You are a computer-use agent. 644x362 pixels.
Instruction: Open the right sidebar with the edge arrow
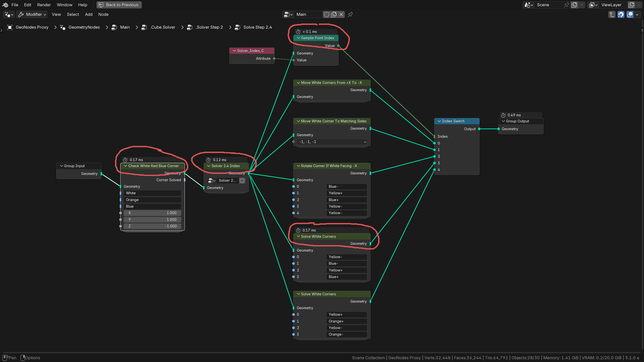click(x=642, y=30)
